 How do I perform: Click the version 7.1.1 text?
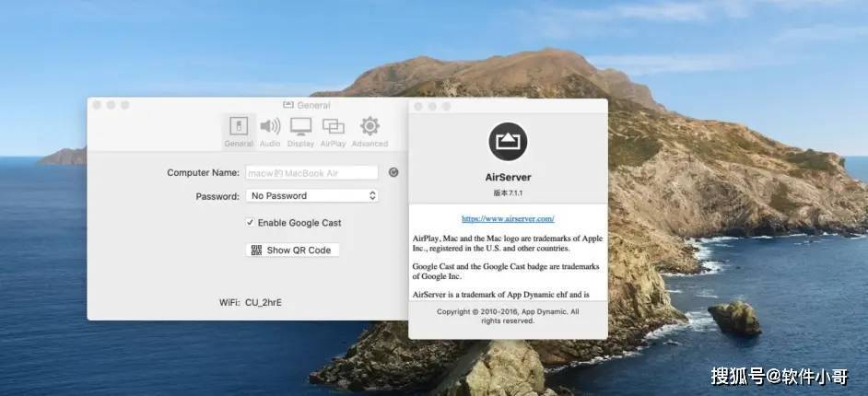point(508,193)
